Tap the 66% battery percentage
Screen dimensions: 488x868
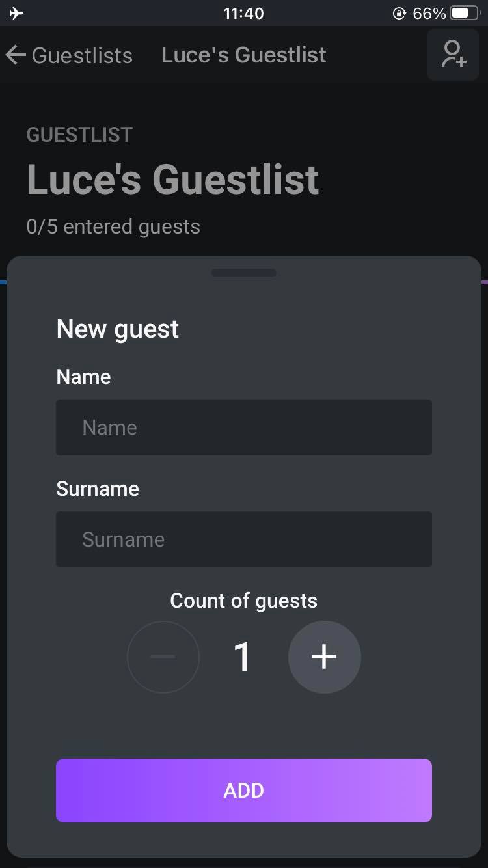(x=429, y=13)
